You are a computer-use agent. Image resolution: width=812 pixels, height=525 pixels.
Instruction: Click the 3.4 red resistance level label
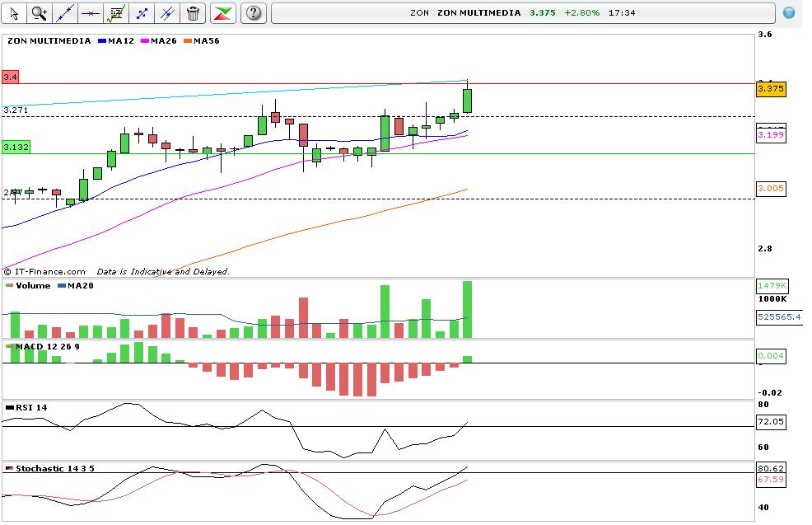click(x=11, y=77)
